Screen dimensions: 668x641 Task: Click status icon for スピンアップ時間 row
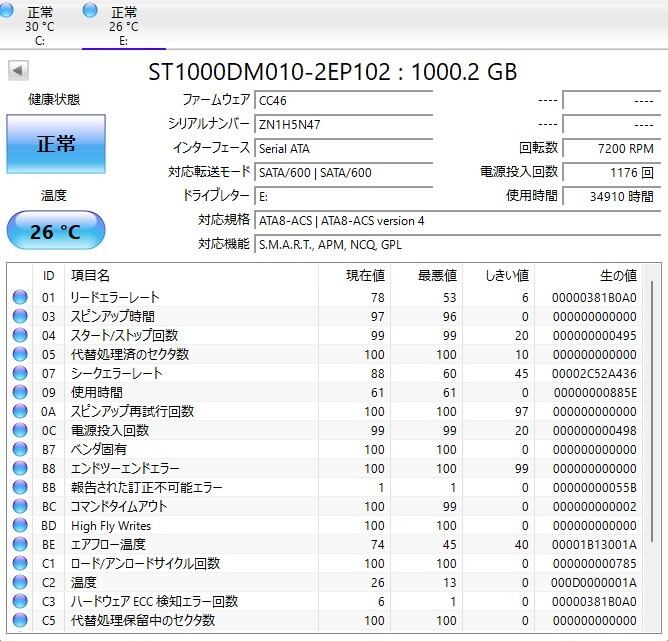[x=20, y=317]
